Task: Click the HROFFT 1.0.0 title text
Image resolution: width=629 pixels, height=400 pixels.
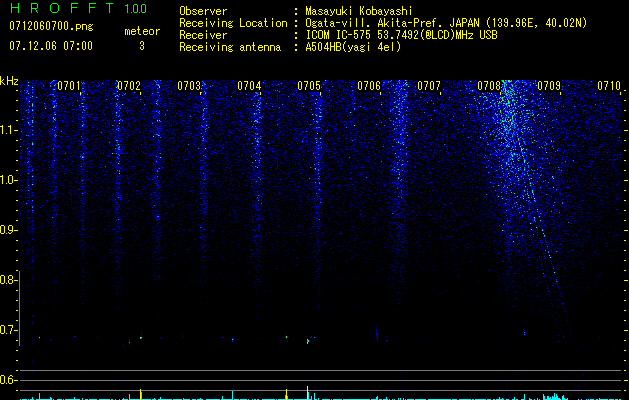Action: (x=78, y=8)
